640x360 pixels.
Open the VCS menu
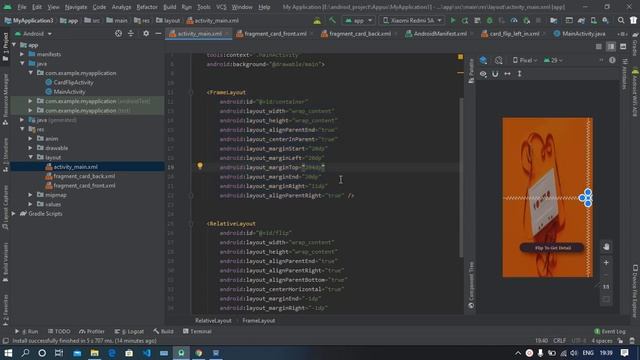pos(221,7)
